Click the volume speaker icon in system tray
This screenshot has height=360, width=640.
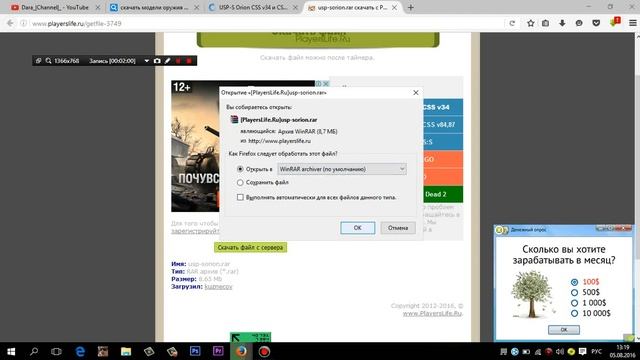tap(560, 351)
